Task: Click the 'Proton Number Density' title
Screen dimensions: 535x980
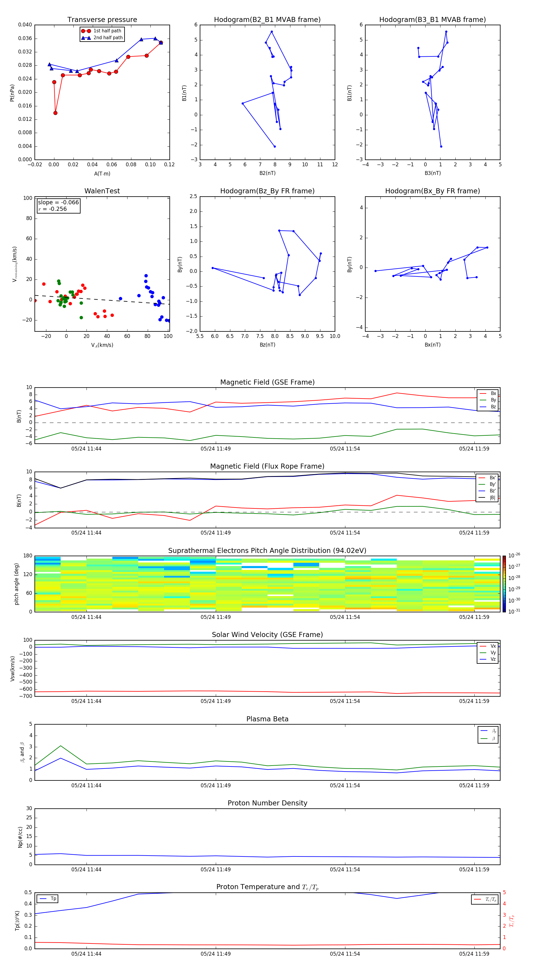Action: point(267,804)
